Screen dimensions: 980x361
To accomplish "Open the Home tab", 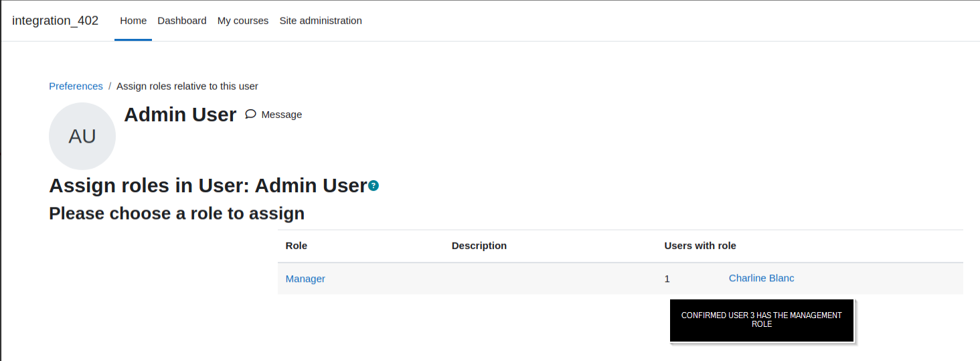I will 133,21.
